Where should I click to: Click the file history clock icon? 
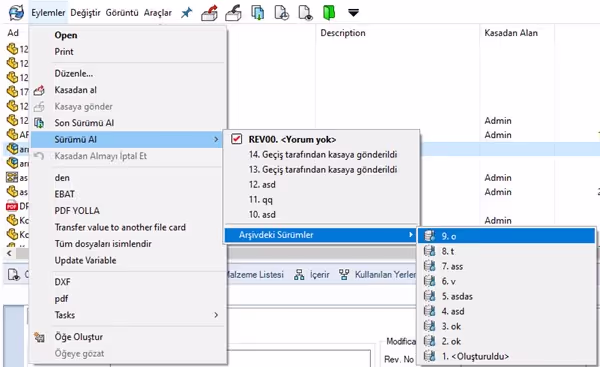[282, 13]
